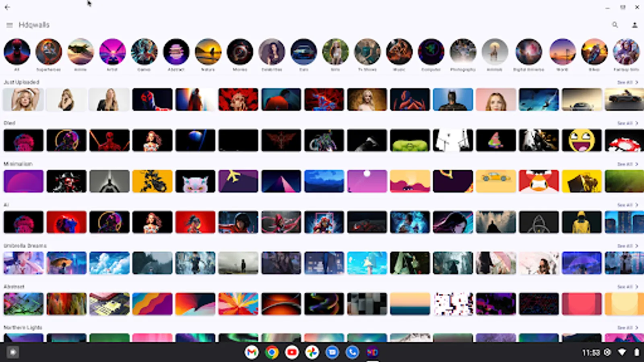Open the Digital Universe category circle
The width and height of the screenshot is (644, 362).
[x=528, y=51]
